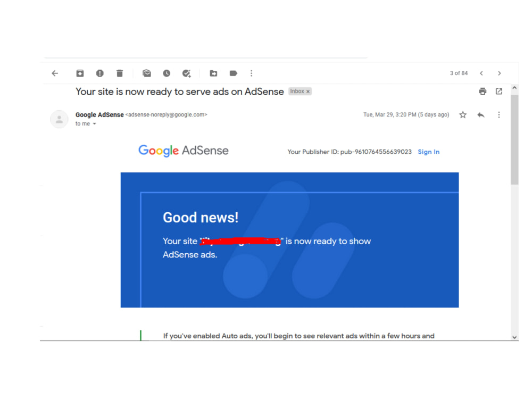Viewport: 532px width, 399px height.
Task: Click the Publisher ID text
Action: click(350, 152)
